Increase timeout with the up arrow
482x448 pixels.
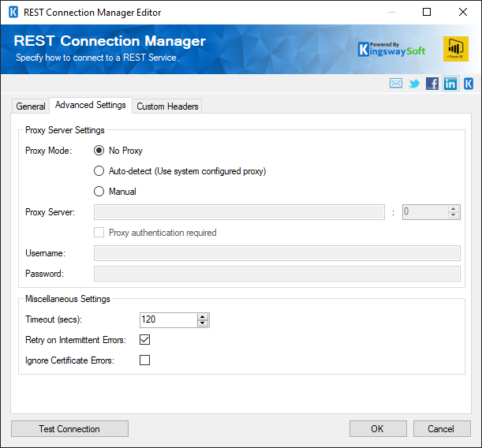(x=203, y=316)
